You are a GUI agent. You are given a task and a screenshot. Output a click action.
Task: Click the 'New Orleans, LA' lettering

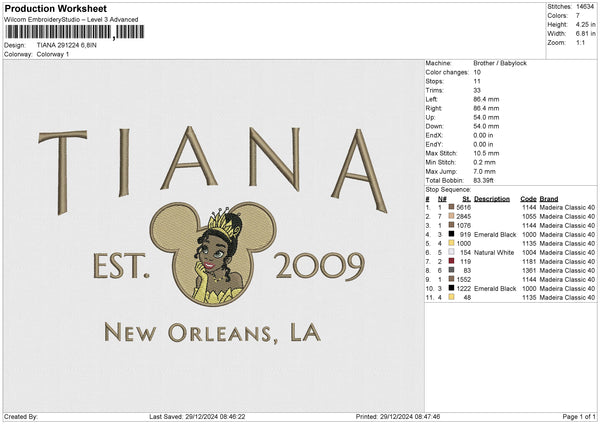tap(212, 333)
